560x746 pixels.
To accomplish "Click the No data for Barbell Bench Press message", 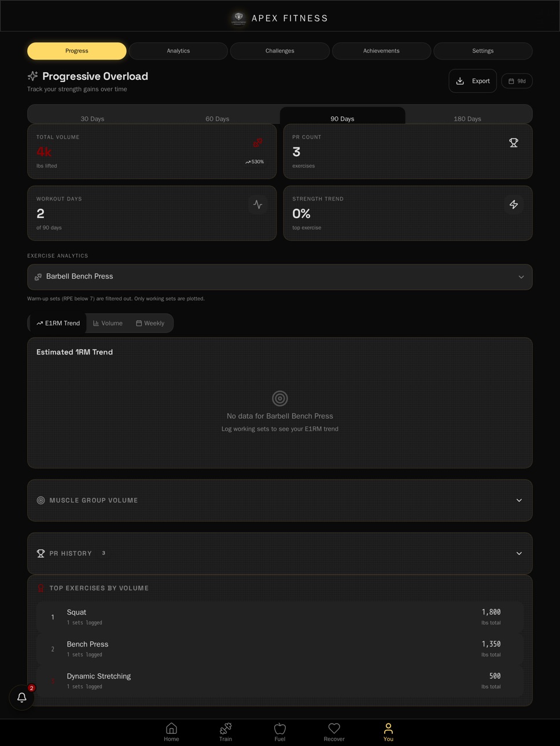I will coord(280,416).
